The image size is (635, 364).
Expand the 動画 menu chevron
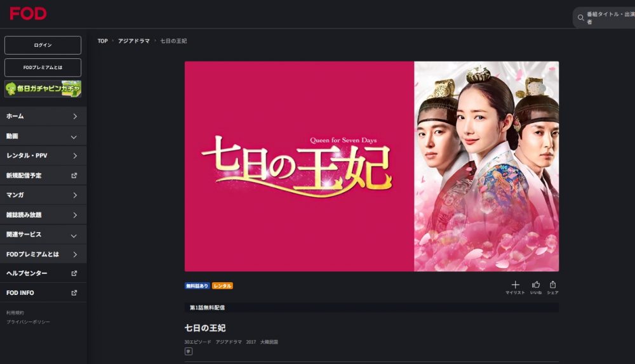pyautogui.click(x=74, y=137)
